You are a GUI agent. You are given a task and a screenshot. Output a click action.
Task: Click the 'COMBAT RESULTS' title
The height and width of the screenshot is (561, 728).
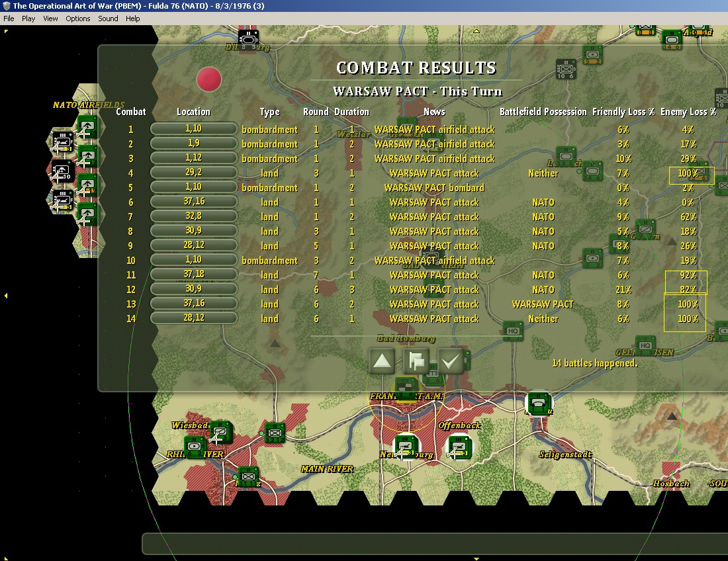(x=416, y=68)
